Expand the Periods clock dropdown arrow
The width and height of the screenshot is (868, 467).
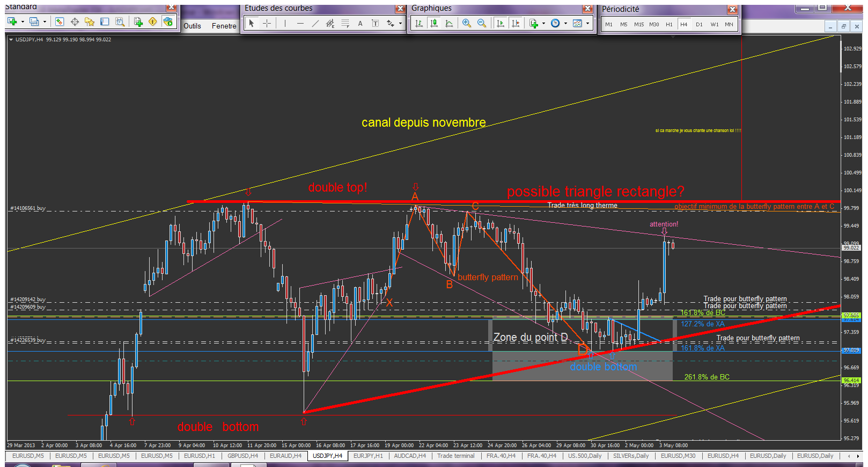click(x=565, y=24)
